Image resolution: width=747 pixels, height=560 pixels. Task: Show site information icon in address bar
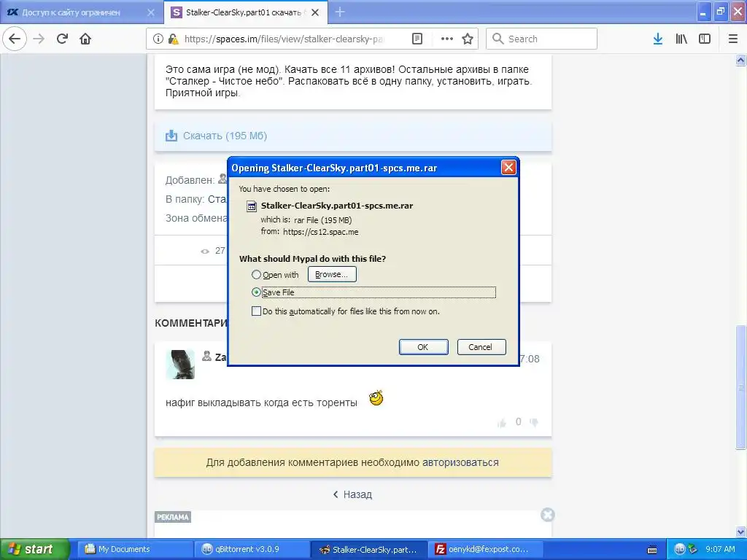pos(158,39)
